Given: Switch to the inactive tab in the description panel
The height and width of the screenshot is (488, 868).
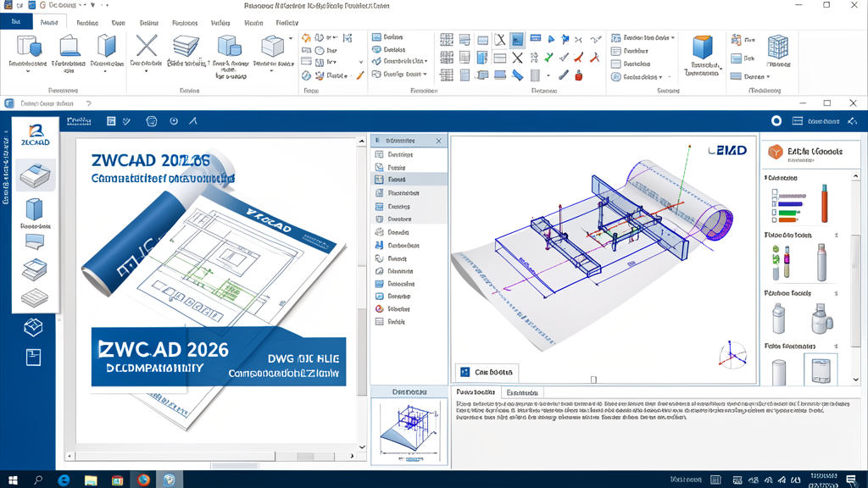Looking at the screenshot, I should point(522,393).
